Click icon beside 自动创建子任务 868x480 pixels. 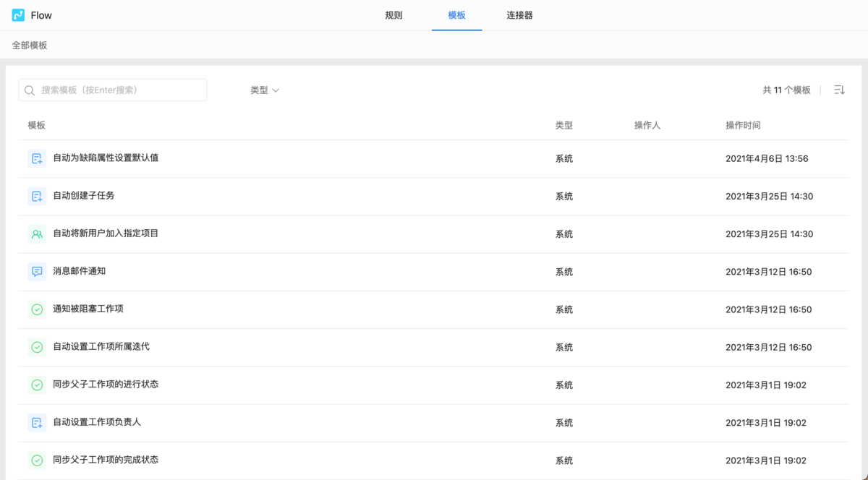pyautogui.click(x=37, y=196)
